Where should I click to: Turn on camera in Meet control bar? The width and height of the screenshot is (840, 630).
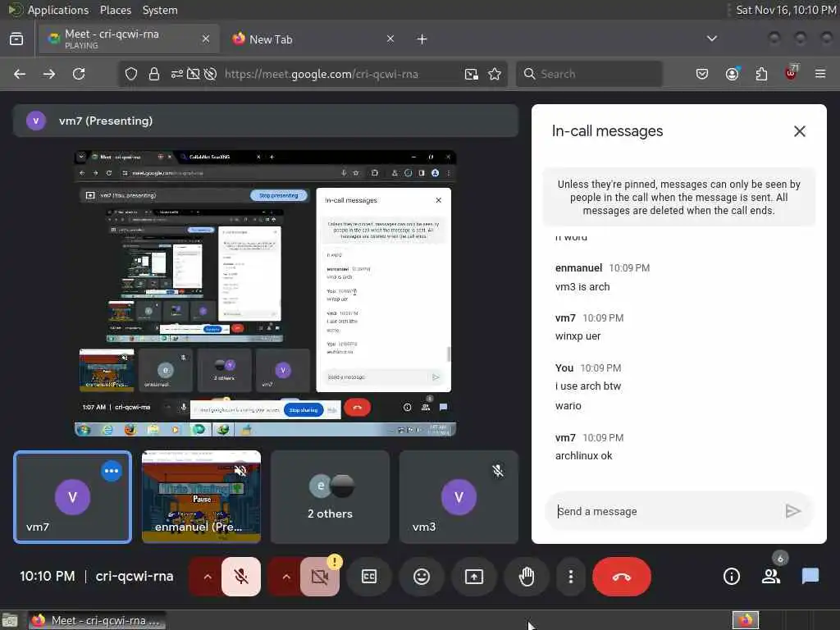coord(320,577)
